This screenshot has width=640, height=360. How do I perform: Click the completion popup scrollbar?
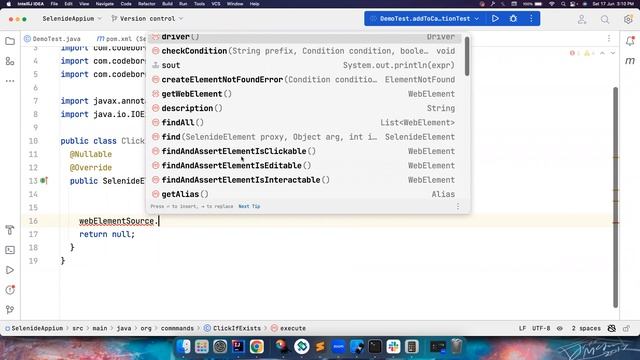[467, 56]
